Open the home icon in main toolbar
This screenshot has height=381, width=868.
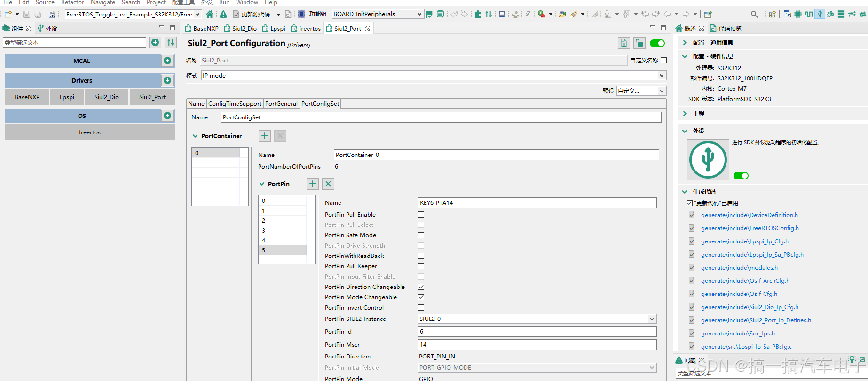[x=210, y=14]
